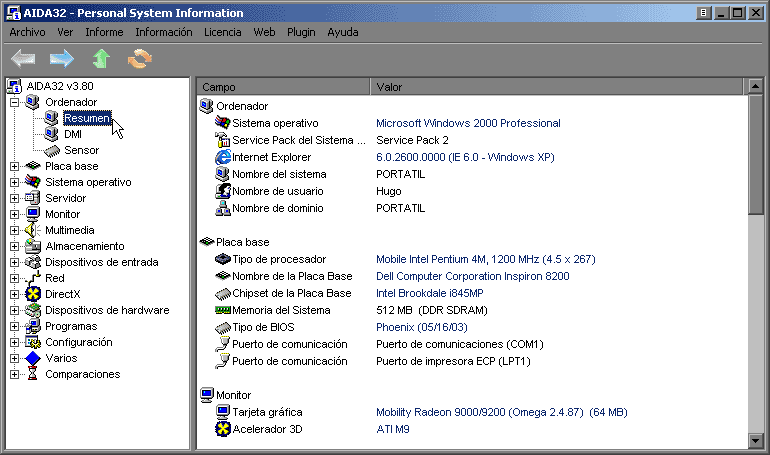Open Dell Computer Corporation Inspiron 8200 link
Screen dimensions: 770x455
[x=472, y=276]
